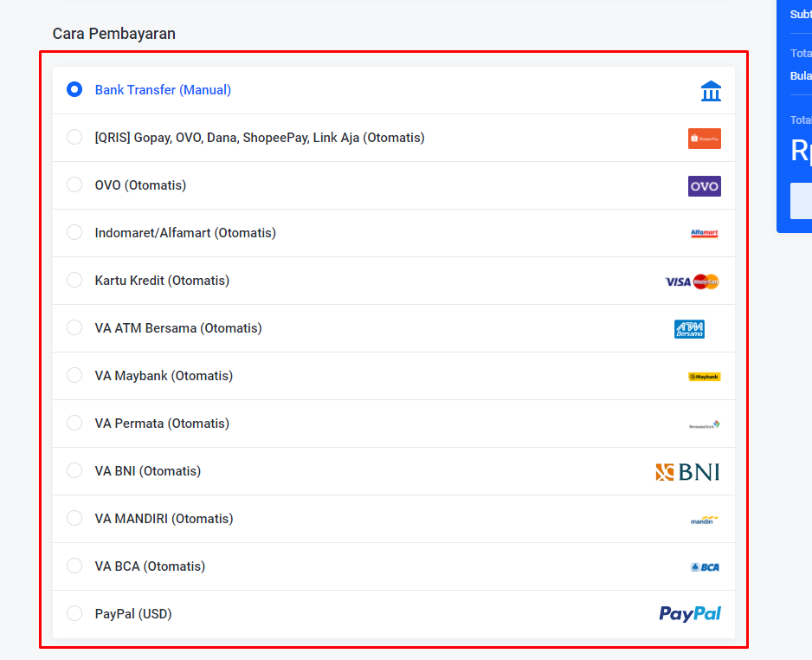Screen dimensions: 812x660
Task: Click the Visa Mastercard logo
Action: pos(692,281)
